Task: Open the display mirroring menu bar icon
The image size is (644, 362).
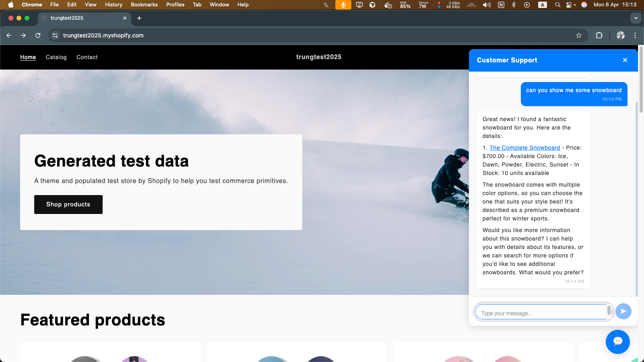Action: pos(359,5)
